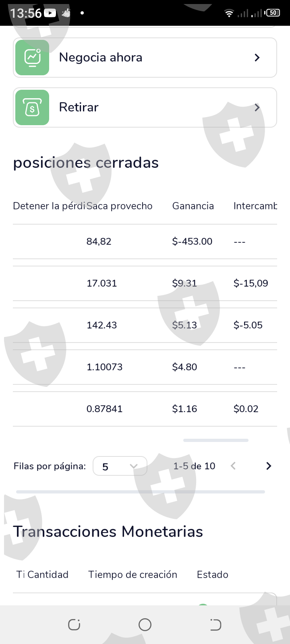Image resolution: width=290 pixels, height=644 pixels.
Task: Select the row with $-453.00 loss
Action: [x=145, y=242]
